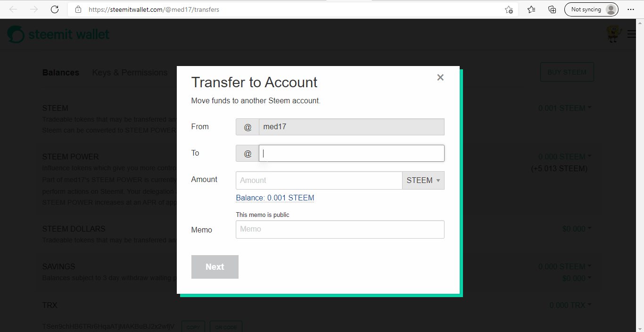Image resolution: width=644 pixels, height=332 pixels.
Task: Expand the SAVINGS 0.000 STEEM dropdown
Action: coord(565,266)
